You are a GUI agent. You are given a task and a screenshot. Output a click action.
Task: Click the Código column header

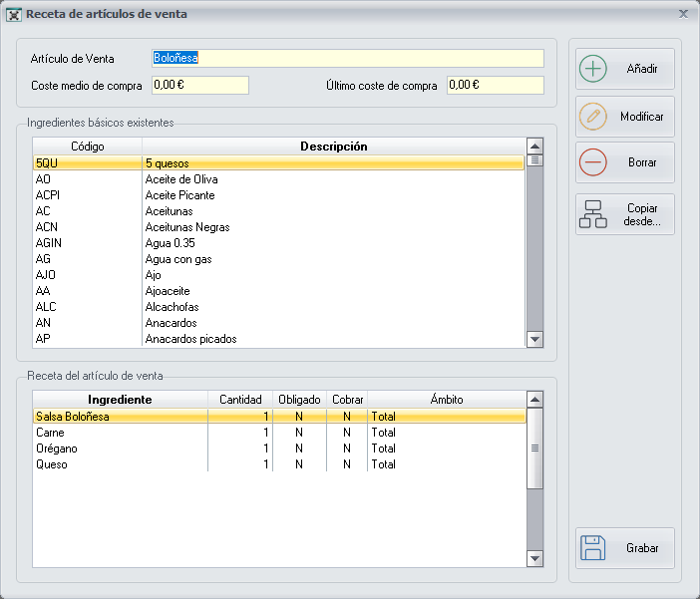click(x=87, y=147)
